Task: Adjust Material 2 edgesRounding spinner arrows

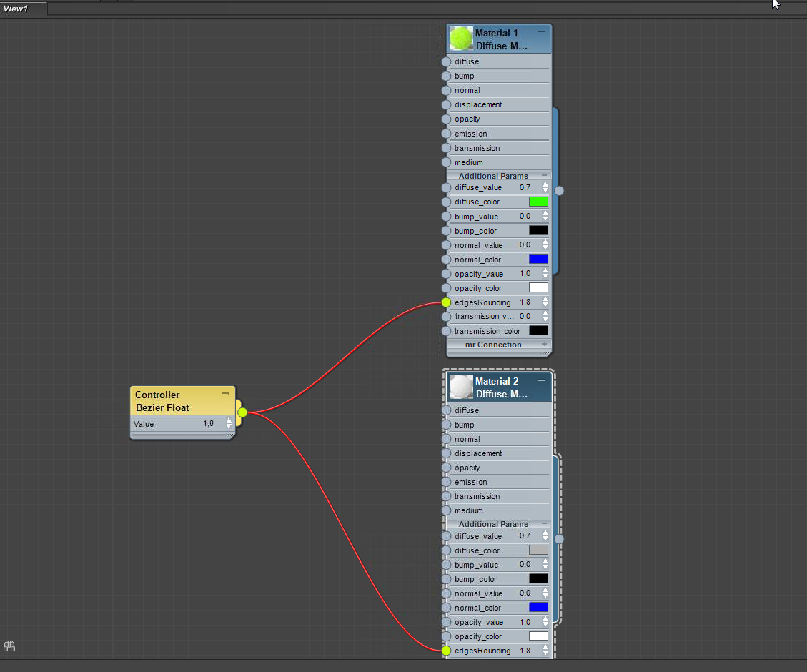Action: click(545, 651)
